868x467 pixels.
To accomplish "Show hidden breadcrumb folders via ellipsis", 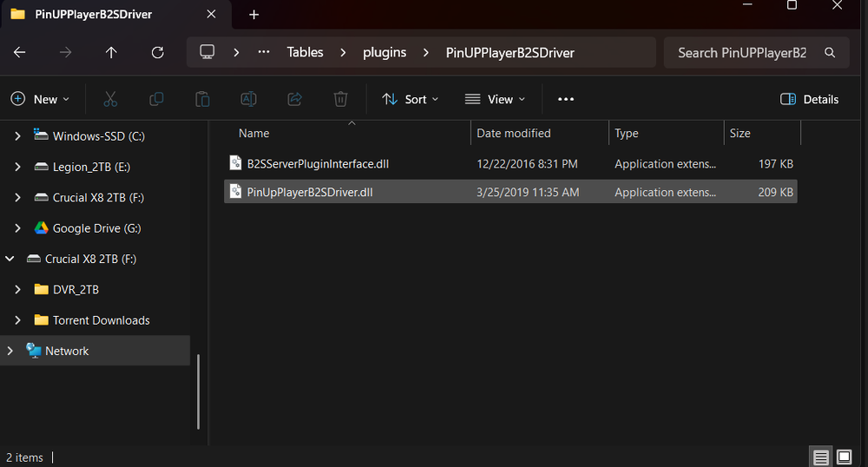I will coord(264,52).
